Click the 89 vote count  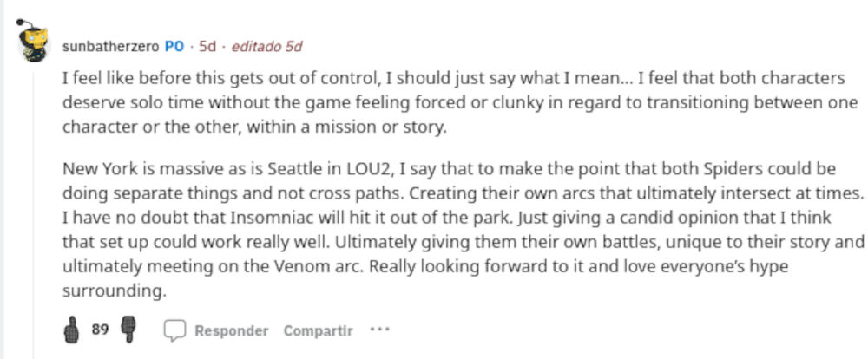[100, 330]
